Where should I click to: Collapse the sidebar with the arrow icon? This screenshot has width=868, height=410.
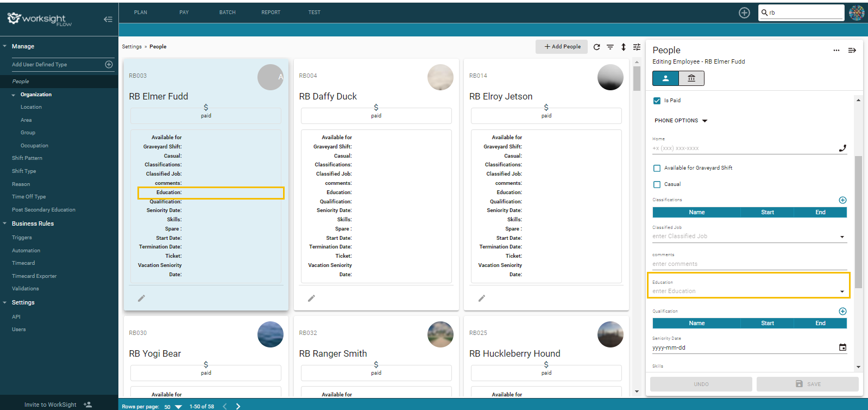(x=108, y=19)
